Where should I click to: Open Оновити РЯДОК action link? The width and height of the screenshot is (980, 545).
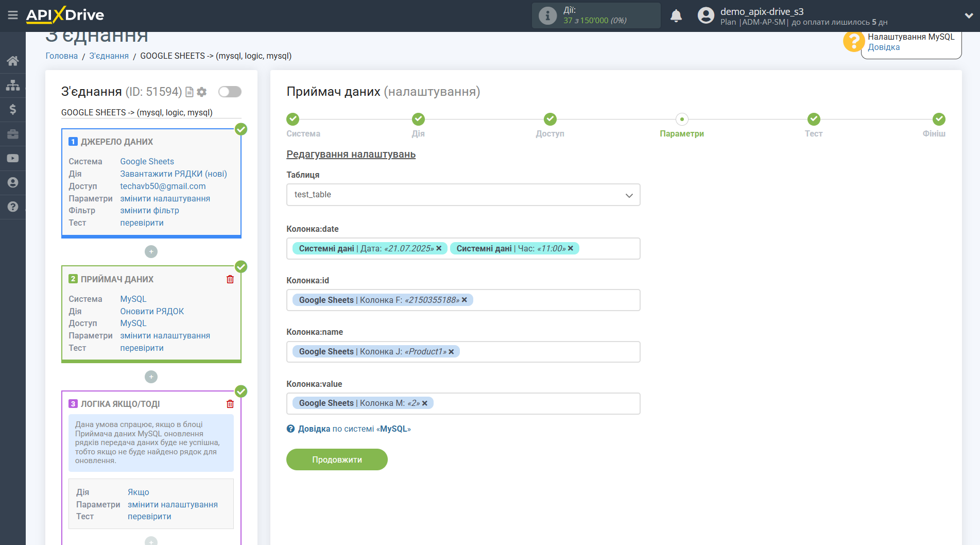click(x=152, y=311)
